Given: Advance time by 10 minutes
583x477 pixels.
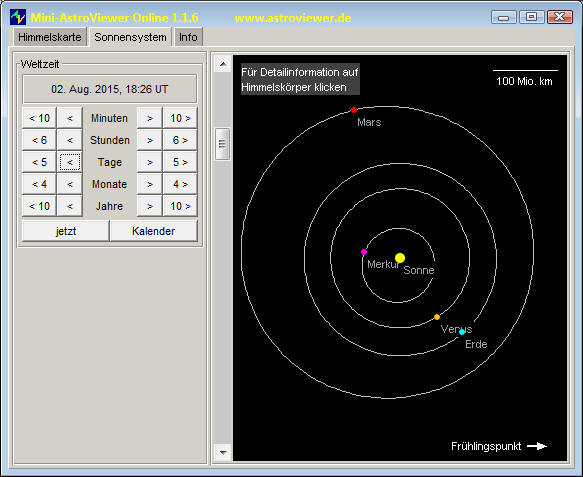Looking at the screenshot, I should click(x=180, y=118).
